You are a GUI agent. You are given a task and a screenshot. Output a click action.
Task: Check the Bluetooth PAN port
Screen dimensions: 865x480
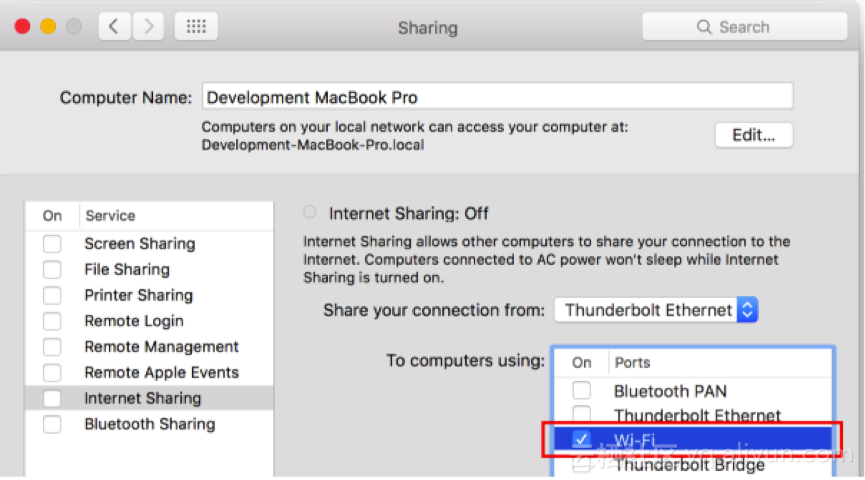(581, 391)
